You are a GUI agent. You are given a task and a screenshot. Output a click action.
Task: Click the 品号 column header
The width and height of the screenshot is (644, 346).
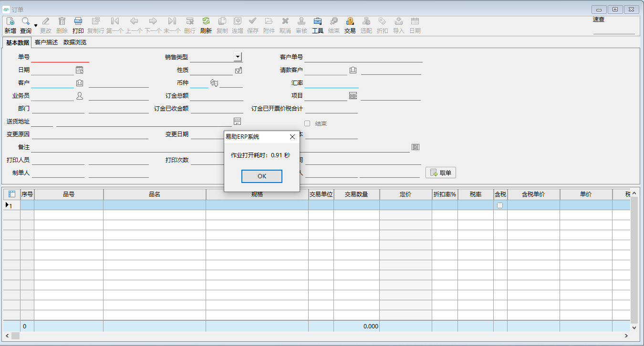coord(69,194)
